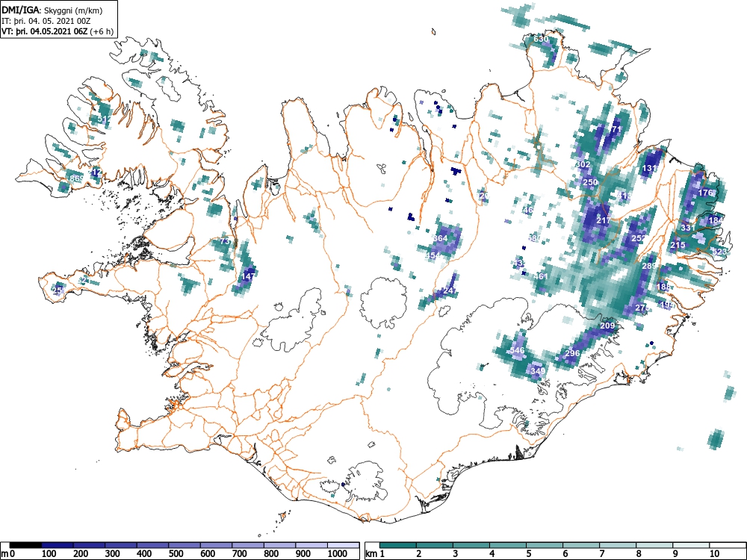This screenshot has width=747, height=560.
Task: Click the visibility value '296' on the map
Action: tap(572, 353)
